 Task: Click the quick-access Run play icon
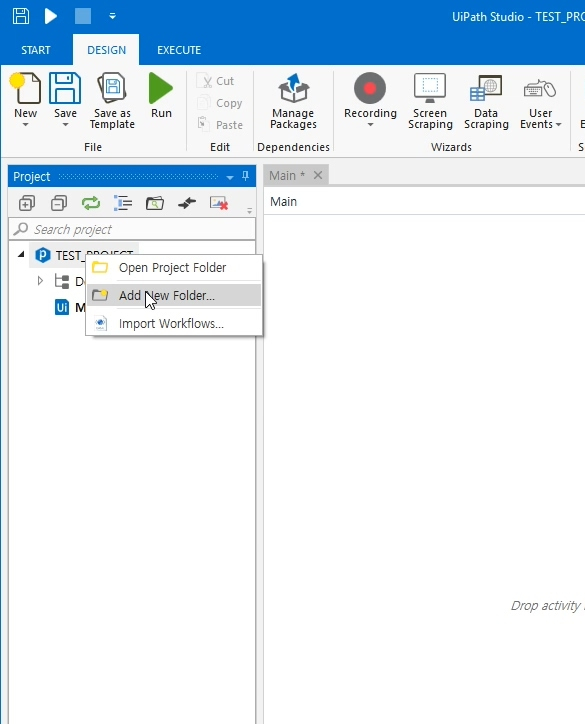pos(50,16)
